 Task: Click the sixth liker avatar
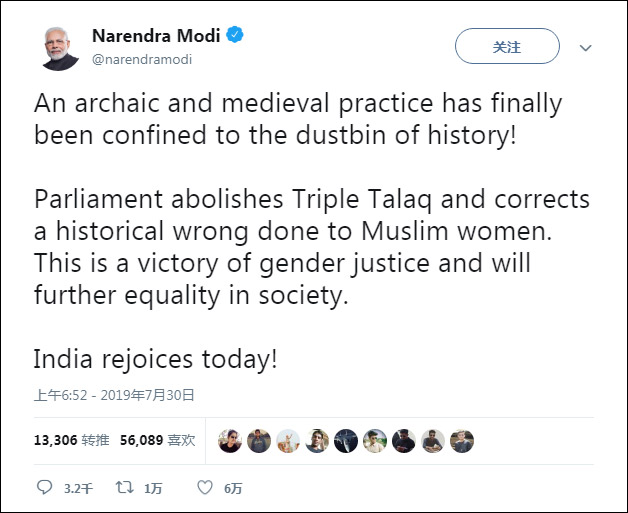375,440
